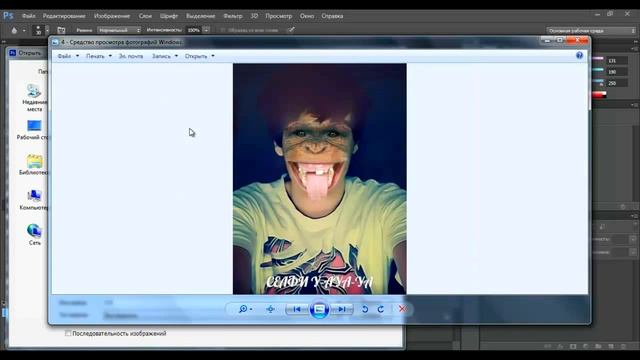The width and height of the screenshot is (640, 360).
Task: Toggle the brush panel icon in options bar
Action: click(61, 30)
